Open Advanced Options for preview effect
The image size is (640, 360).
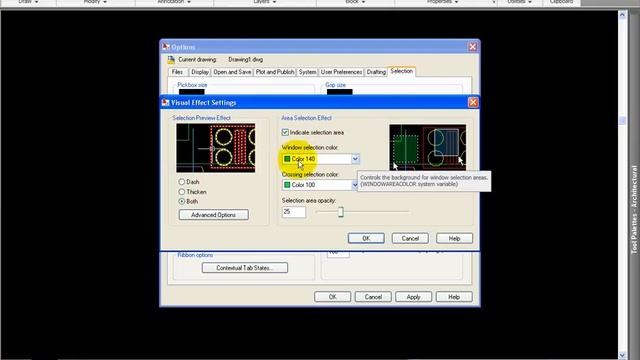click(x=213, y=215)
